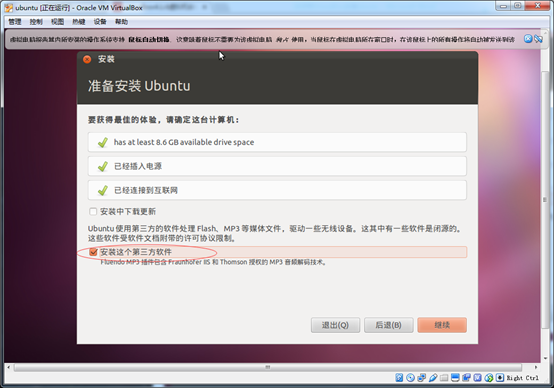The height and width of the screenshot is (388, 554).
Task: Uncheck the 安装这个第三方软件 checkbox
Action: [x=93, y=252]
